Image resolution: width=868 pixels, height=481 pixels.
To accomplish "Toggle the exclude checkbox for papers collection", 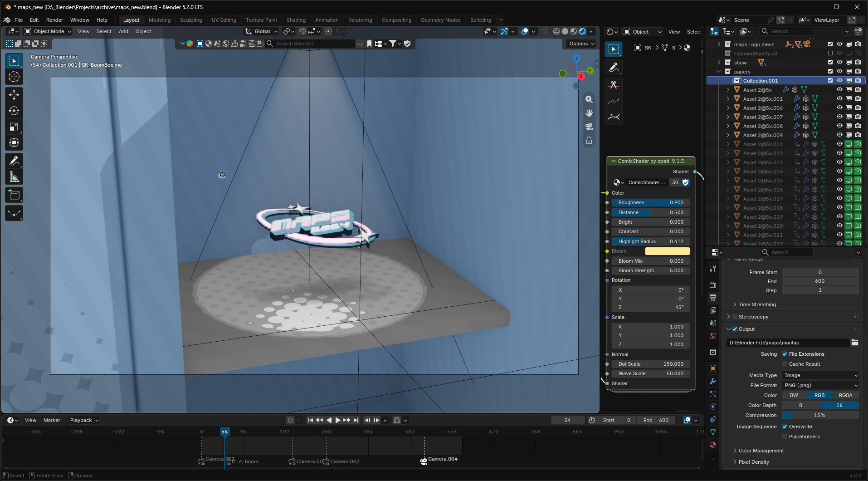I will click(830, 71).
